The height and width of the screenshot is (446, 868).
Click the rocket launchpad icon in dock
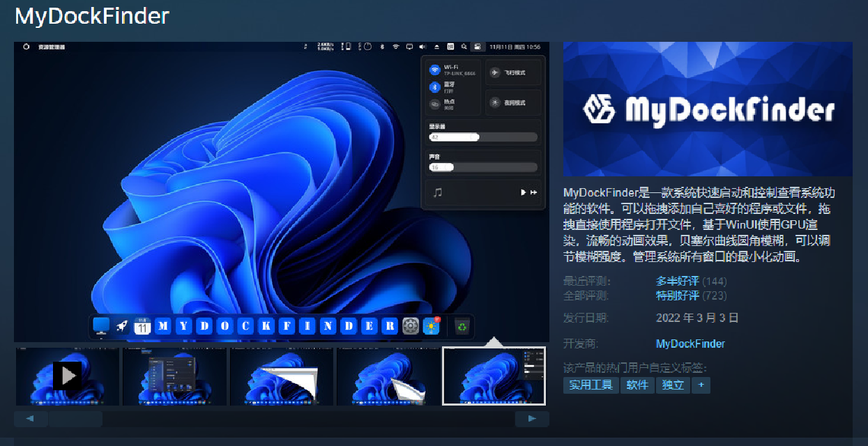pyautogui.click(x=122, y=326)
